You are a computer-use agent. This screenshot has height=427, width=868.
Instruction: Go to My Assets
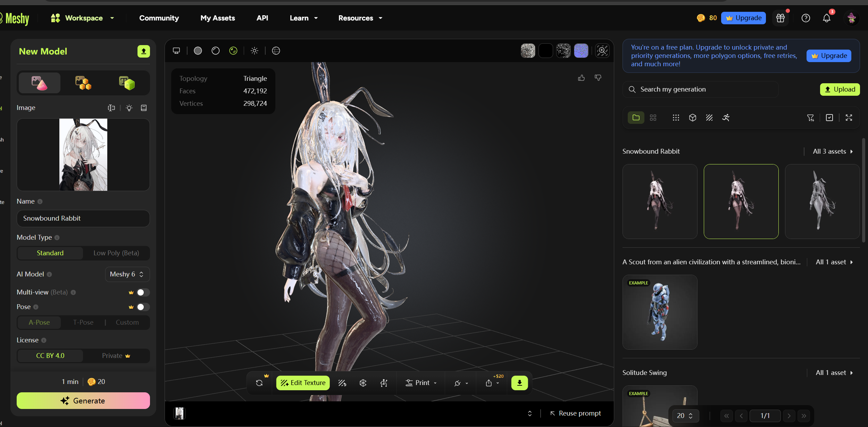click(x=218, y=18)
